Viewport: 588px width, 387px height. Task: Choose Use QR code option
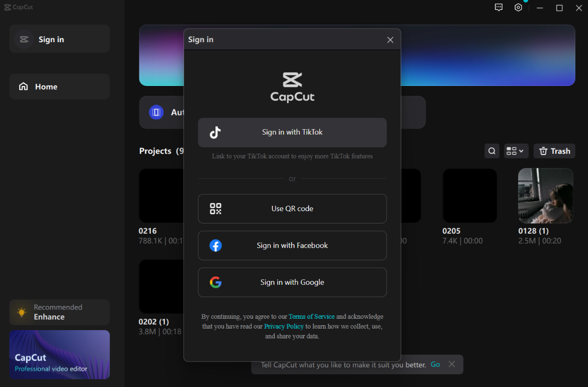click(292, 209)
